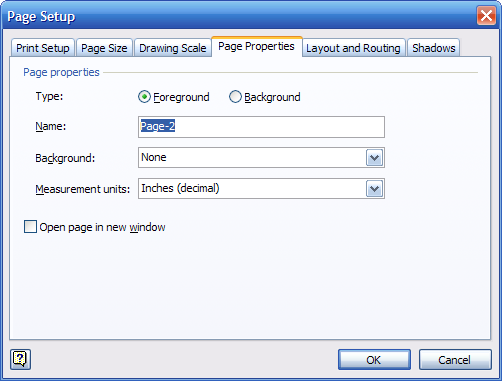Click the OK button
502x381 pixels.
(x=374, y=360)
